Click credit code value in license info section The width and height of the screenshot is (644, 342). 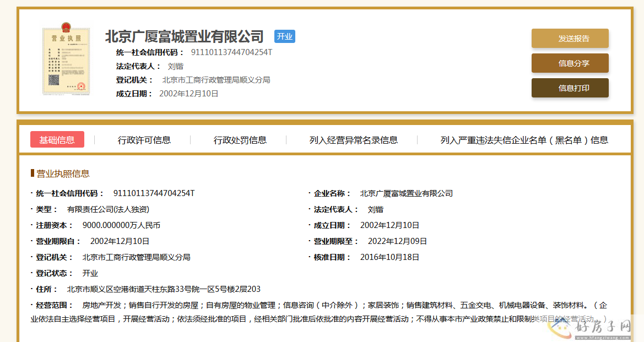[x=154, y=193]
